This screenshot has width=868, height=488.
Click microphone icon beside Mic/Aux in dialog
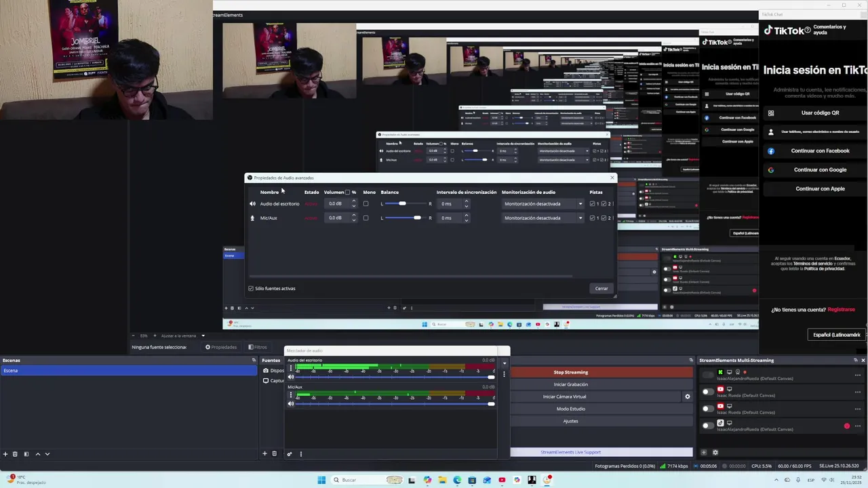point(252,218)
